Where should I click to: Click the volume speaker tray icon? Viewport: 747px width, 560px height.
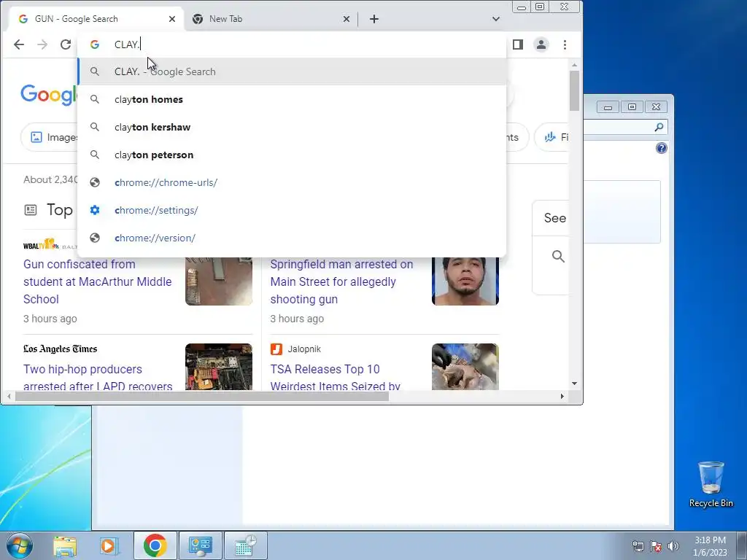coord(673,546)
